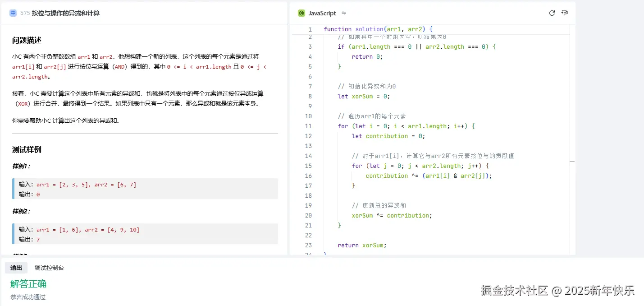Click the editor's right-side scrollbar marker
The image size is (644, 306).
pyautogui.click(x=572, y=161)
